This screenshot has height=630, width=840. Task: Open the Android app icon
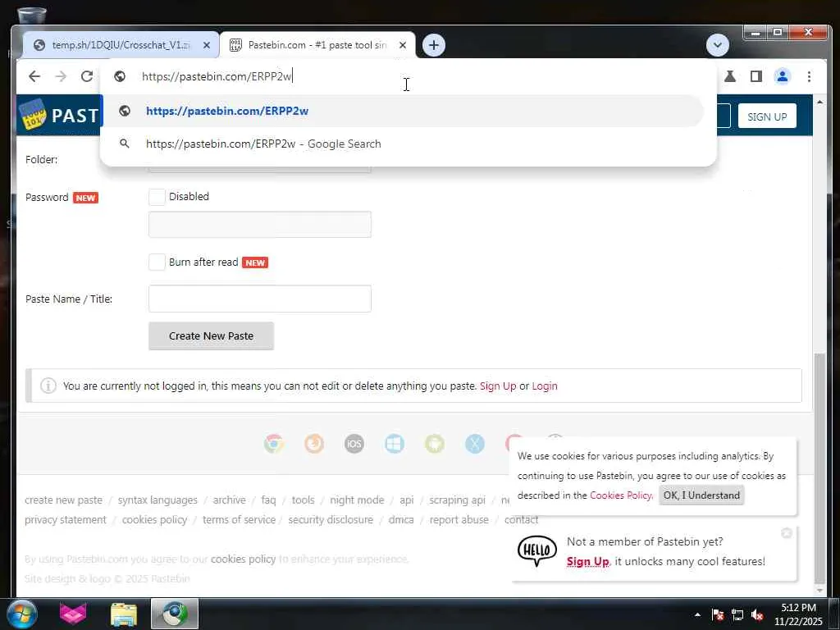click(435, 444)
